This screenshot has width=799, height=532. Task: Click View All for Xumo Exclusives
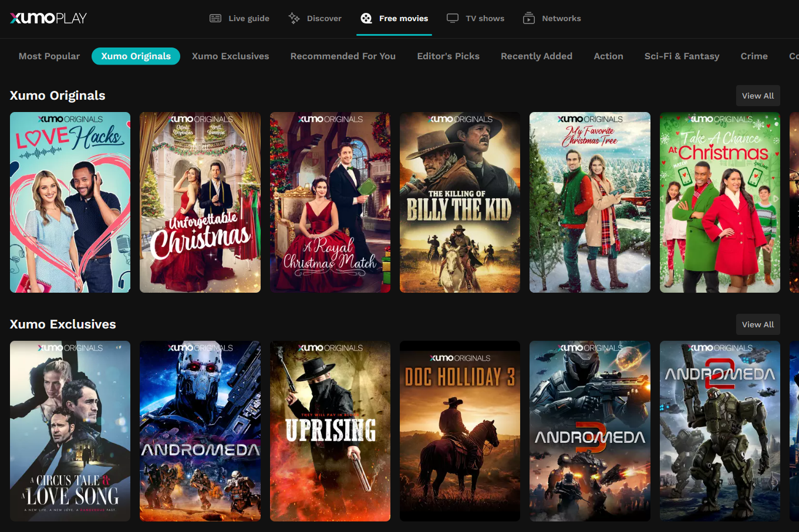(x=758, y=324)
